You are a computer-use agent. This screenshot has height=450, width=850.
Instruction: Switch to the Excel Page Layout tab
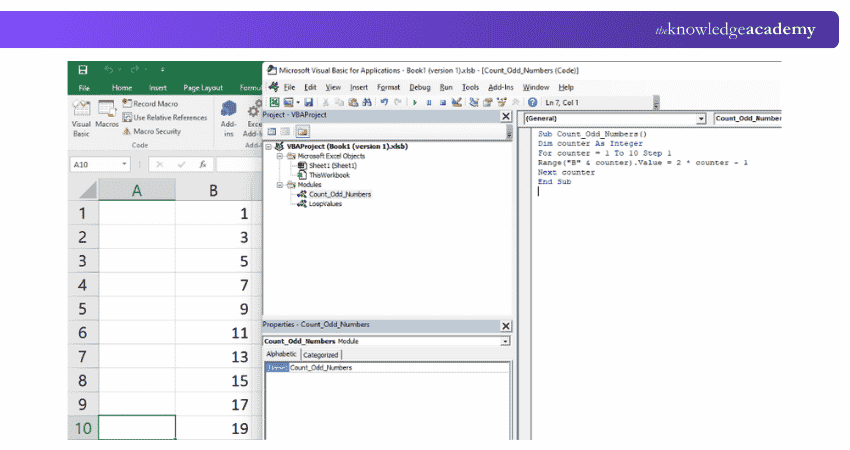pos(203,88)
